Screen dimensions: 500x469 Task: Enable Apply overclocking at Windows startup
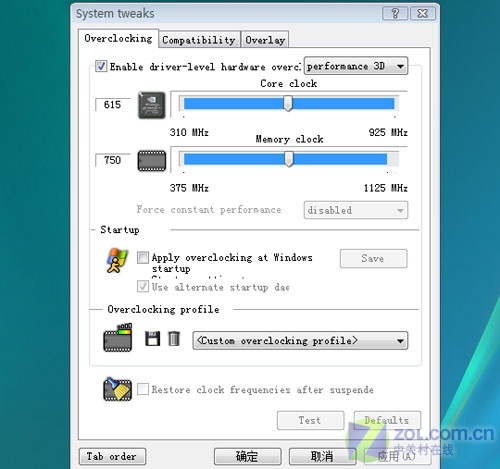pos(143,257)
